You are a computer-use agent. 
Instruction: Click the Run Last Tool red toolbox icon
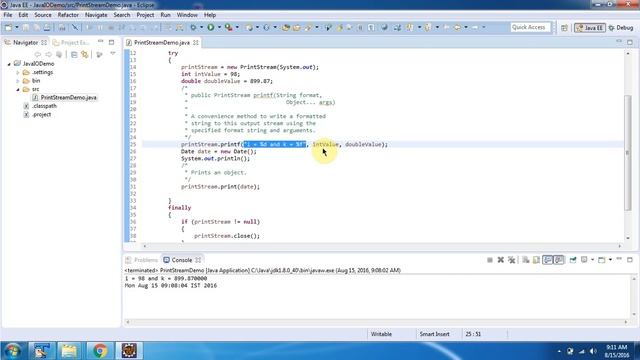[x=229, y=27]
